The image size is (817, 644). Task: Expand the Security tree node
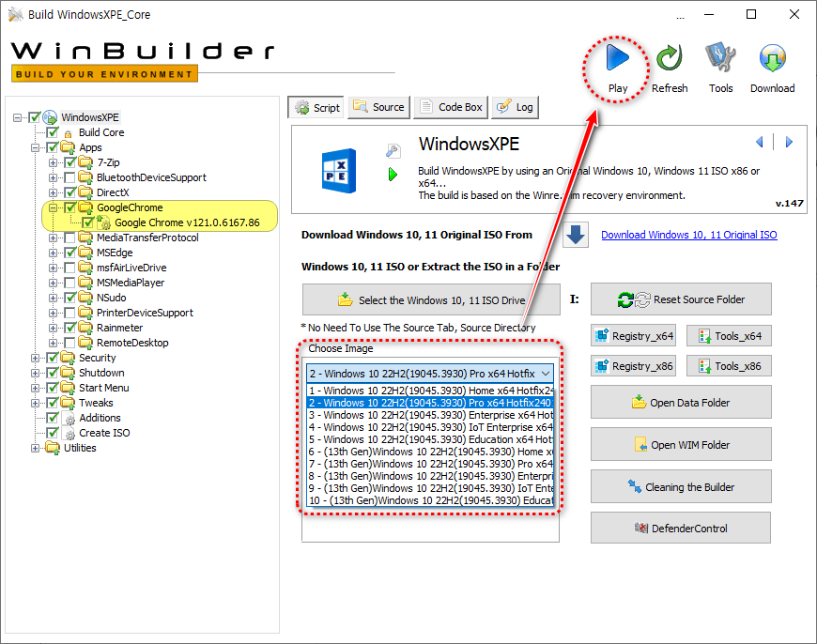click(35, 358)
